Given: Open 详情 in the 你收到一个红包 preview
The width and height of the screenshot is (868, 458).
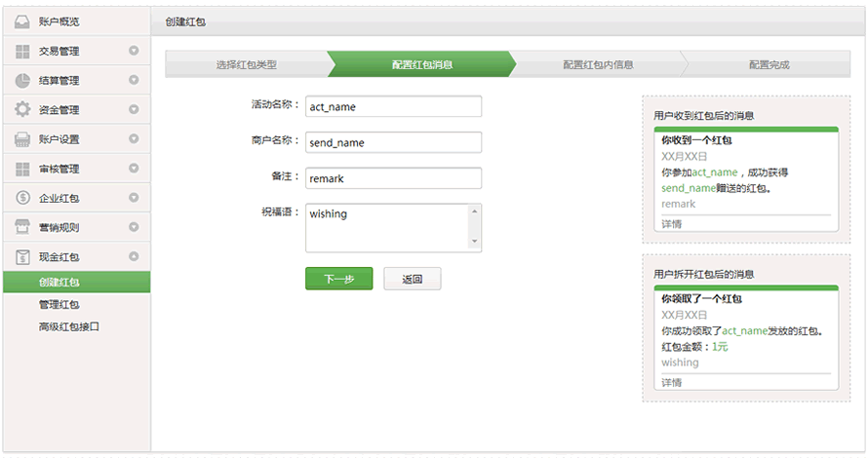Looking at the screenshot, I should pos(672,224).
